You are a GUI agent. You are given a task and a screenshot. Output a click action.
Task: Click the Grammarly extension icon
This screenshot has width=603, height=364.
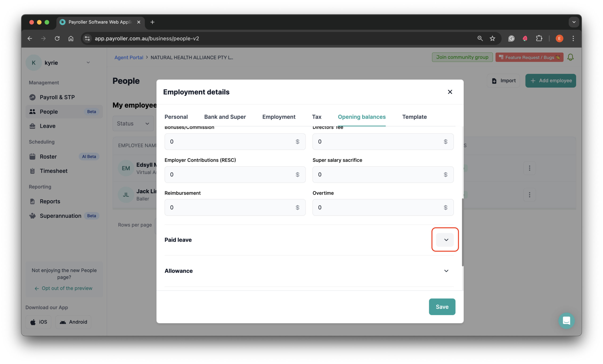511,38
